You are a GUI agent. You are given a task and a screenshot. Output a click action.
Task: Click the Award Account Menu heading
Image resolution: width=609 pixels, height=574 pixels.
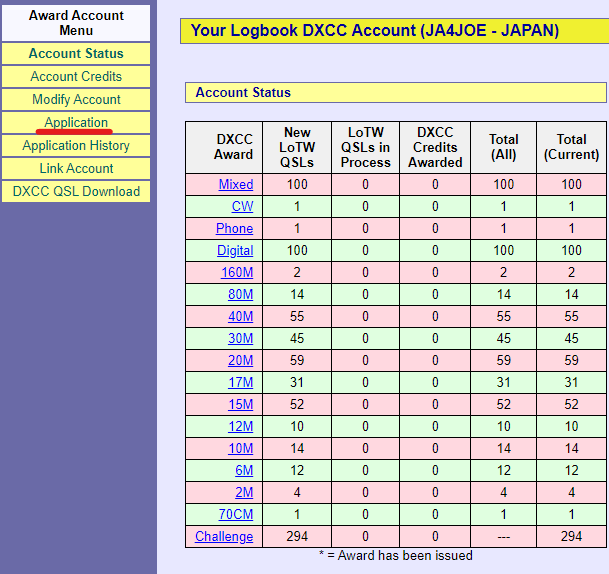[76, 23]
